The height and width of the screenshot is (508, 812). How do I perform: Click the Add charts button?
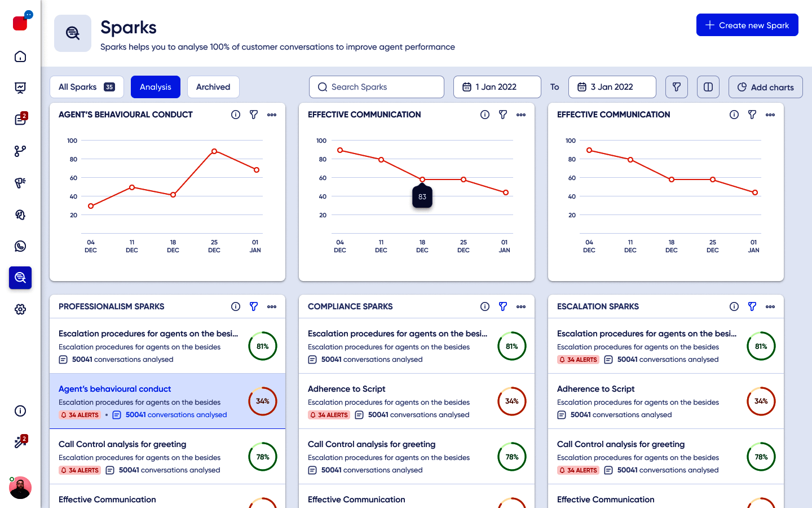click(x=766, y=87)
